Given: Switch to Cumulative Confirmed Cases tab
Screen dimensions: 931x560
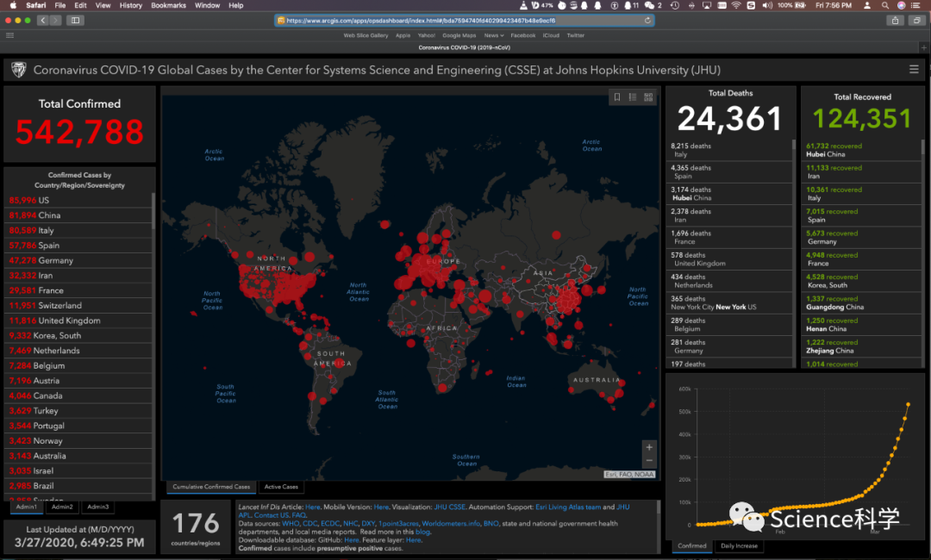Looking at the screenshot, I should coord(211,487).
